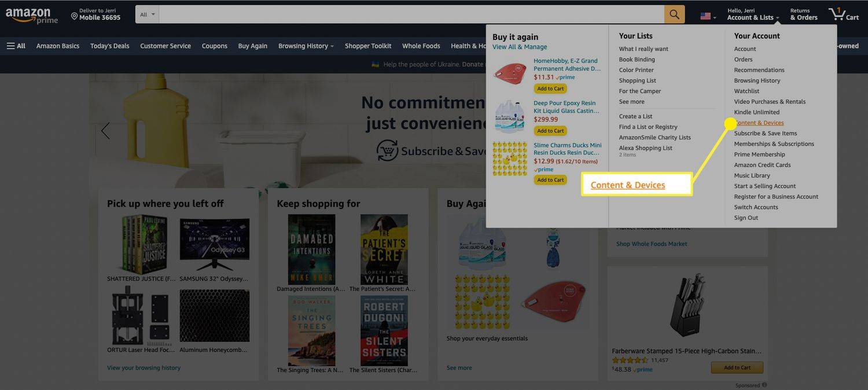The image size is (868, 390).
Task: Open Amazon Credit Cards
Action: point(763,165)
